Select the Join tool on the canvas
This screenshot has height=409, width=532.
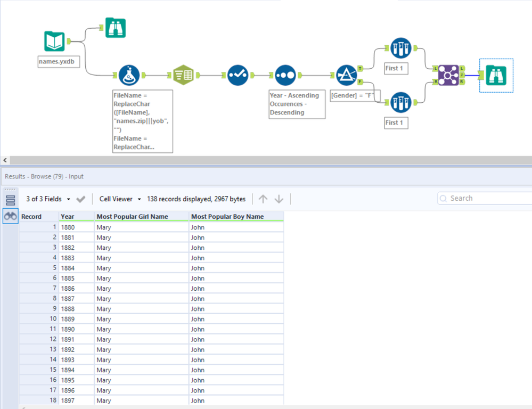click(x=448, y=75)
